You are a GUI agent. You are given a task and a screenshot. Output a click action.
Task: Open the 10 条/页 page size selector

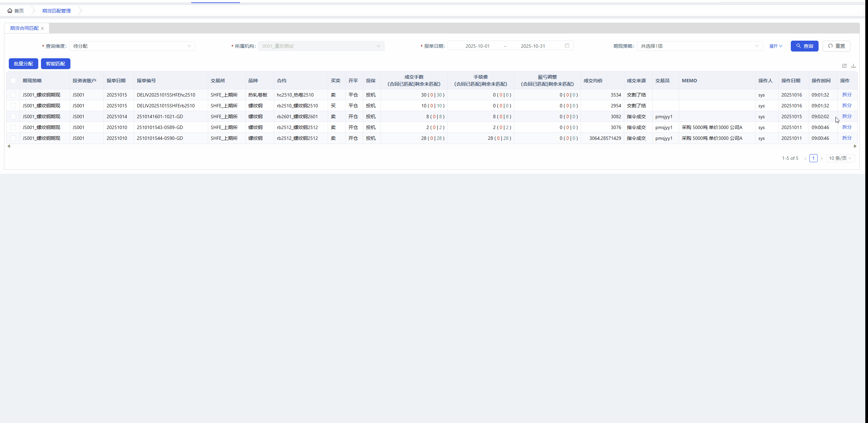(840, 158)
